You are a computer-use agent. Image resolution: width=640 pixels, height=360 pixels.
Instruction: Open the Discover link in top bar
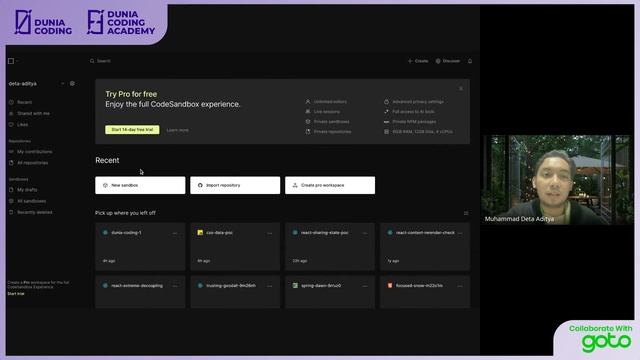[448, 61]
